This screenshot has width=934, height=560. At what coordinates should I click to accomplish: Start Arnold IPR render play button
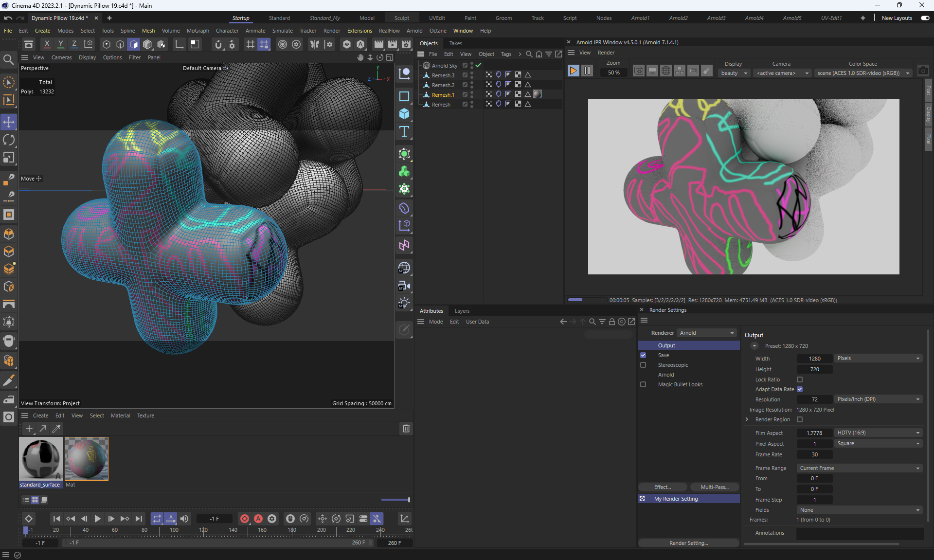tap(573, 71)
